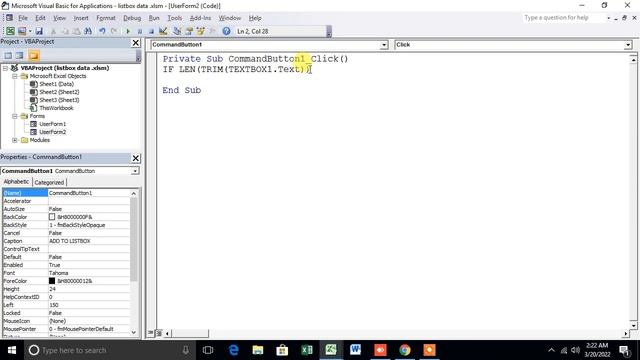Image resolution: width=640 pixels, height=360 pixels.
Task: Click View Code icon in Project panel
Action: pos(8,55)
